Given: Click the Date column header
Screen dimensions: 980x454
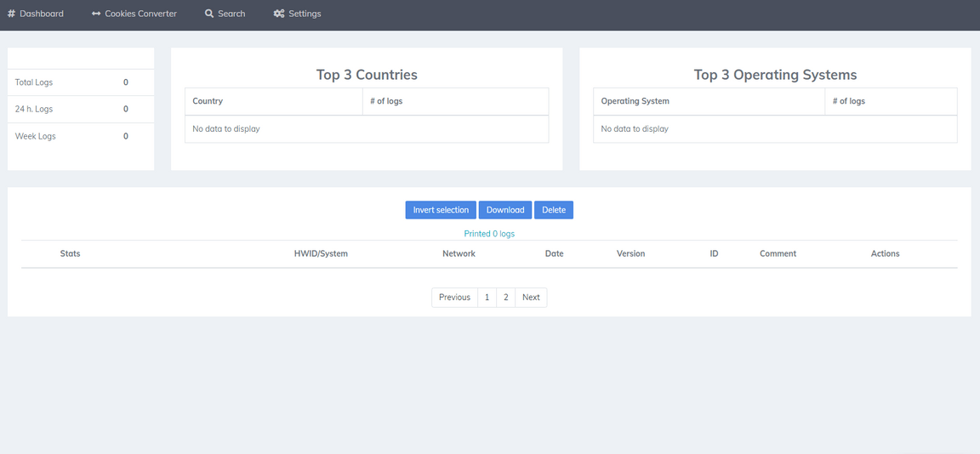Looking at the screenshot, I should click(x=554, y=253).
